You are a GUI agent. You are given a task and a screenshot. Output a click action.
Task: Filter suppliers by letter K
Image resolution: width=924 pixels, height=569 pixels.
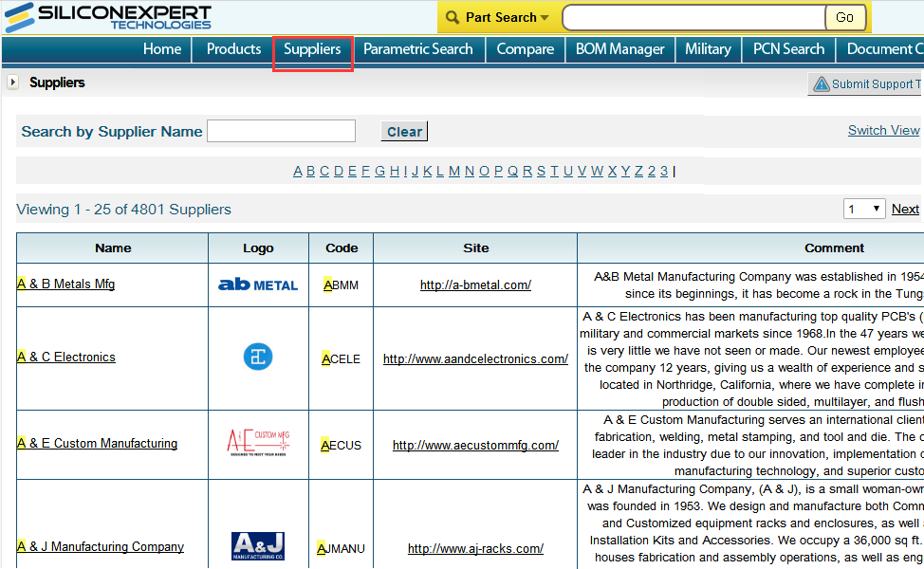point(427,171)
